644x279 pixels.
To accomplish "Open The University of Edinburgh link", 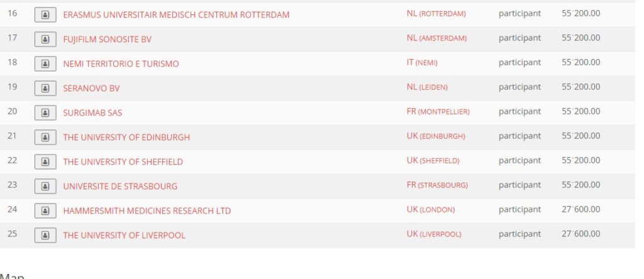I will (x=126, y=138).
